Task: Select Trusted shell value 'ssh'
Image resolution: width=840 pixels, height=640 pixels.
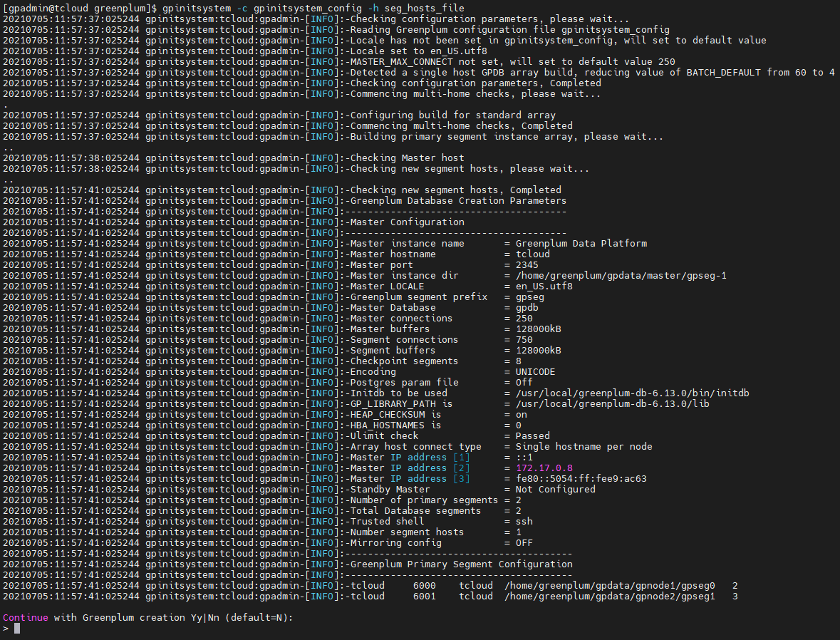Action: (x=524, y=522)
